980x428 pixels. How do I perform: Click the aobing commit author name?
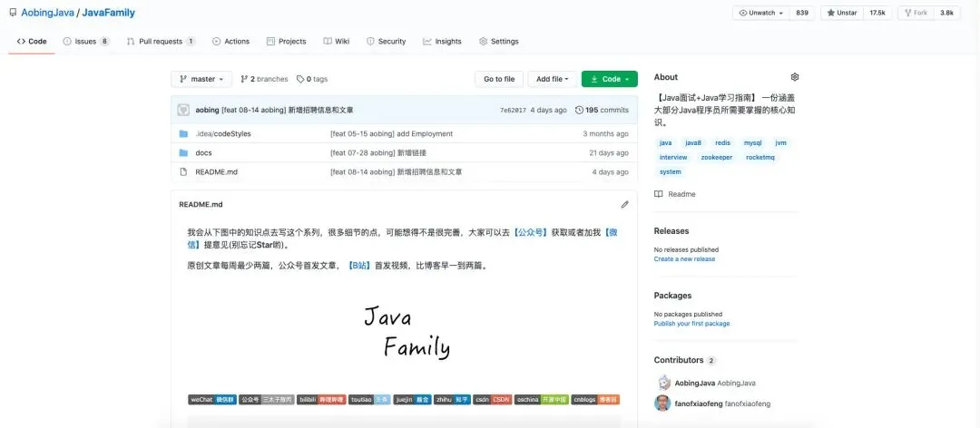pos(207,110)
